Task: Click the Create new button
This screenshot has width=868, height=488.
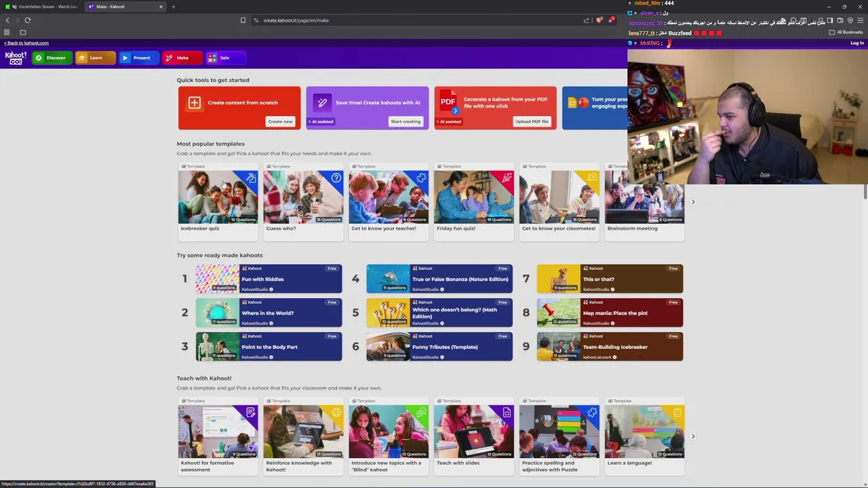Action: [x=280, y=121]
